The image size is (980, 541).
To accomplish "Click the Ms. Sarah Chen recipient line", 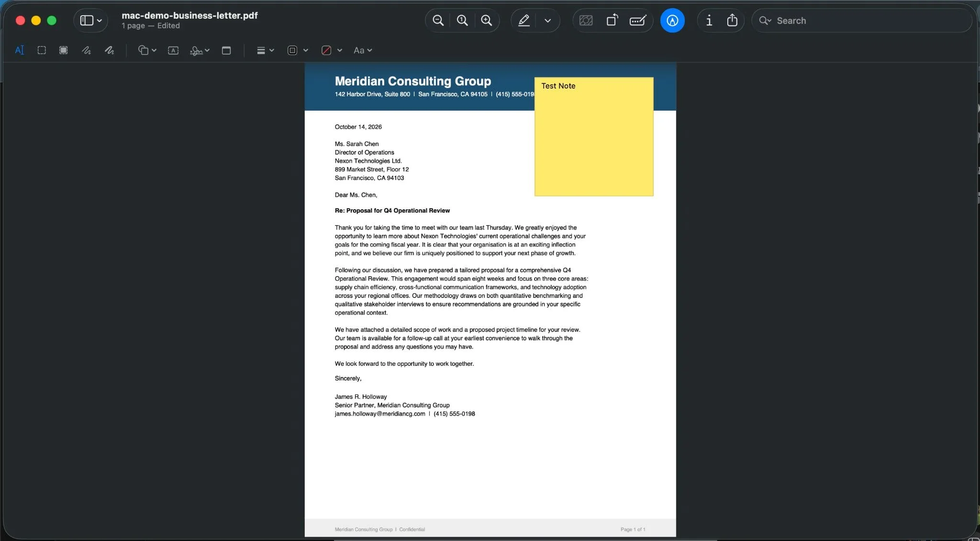I will (x=356, y=144).
